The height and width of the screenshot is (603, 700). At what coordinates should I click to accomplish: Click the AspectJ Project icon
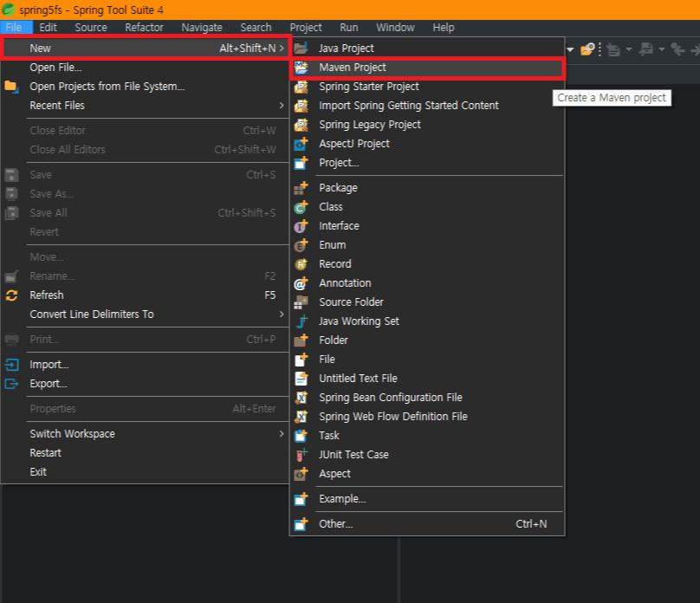tap(301, 144)
